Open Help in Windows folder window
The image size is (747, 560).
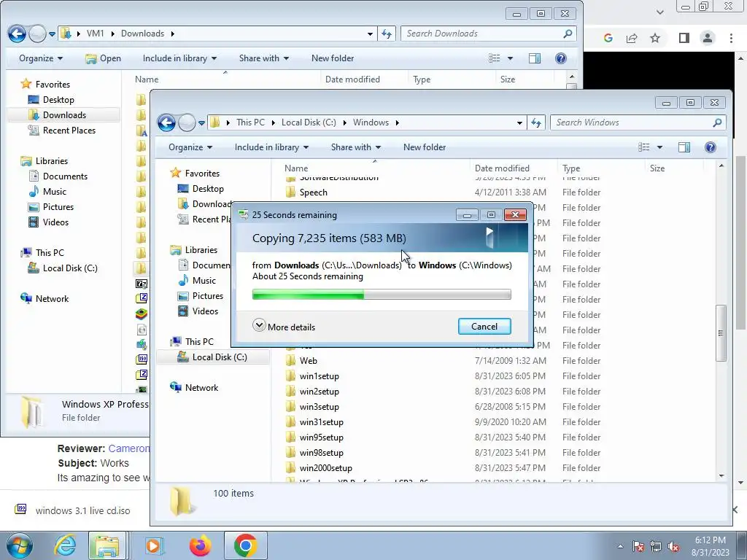click(x=710, y=147)
